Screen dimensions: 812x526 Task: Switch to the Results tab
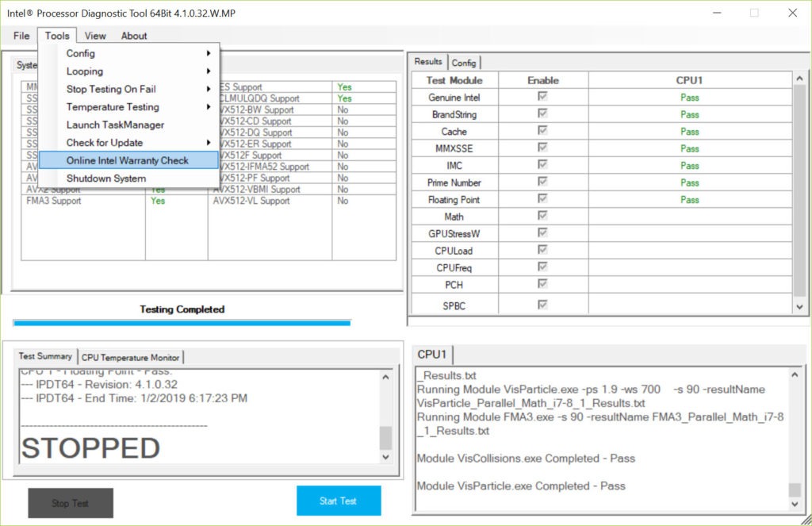point(427,62)
